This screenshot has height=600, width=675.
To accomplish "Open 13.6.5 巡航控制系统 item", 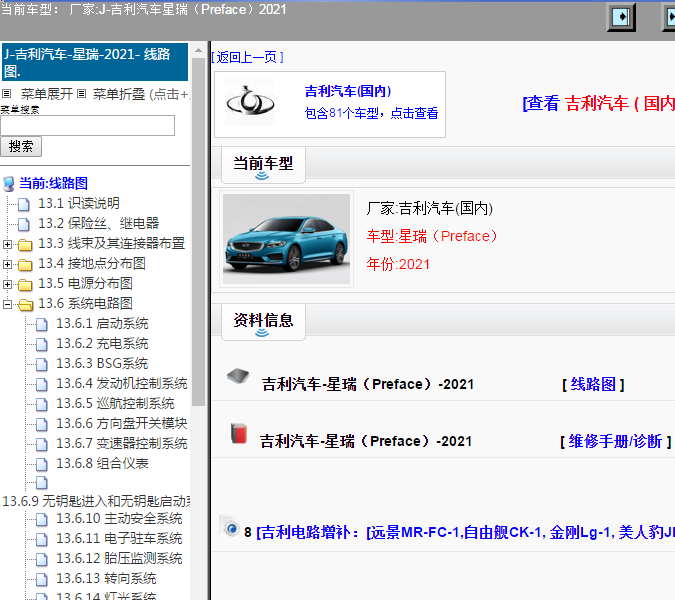I will [x=115, y=403].
